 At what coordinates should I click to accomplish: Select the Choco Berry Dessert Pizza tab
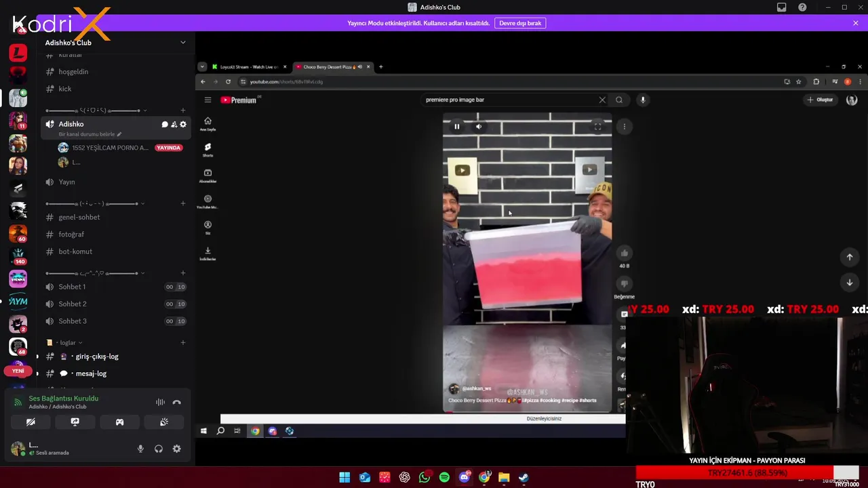click(332, 67)
